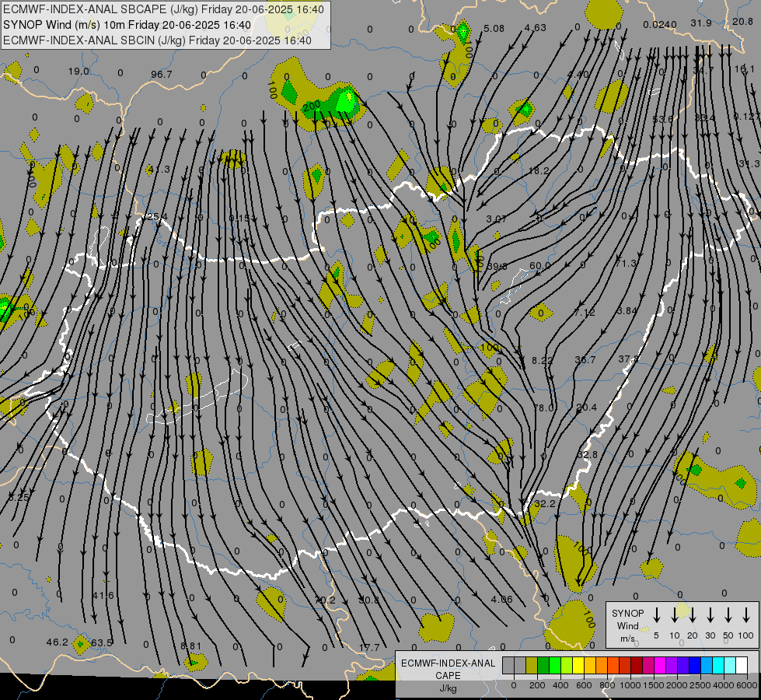Click the value '31.9' at the top right
Image resolution: width=761 pixels, height=700 pixels.
click(701, 23)
